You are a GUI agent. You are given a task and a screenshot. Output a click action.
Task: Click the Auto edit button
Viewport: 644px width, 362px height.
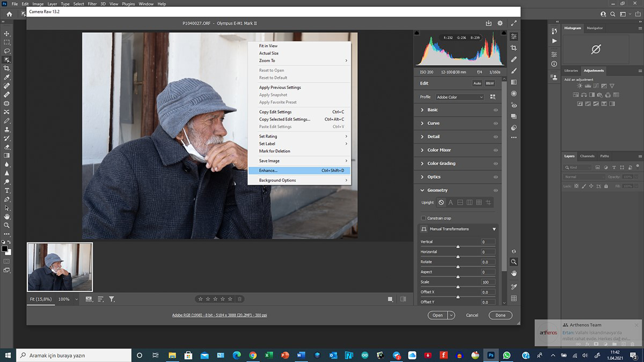[477, 84]
